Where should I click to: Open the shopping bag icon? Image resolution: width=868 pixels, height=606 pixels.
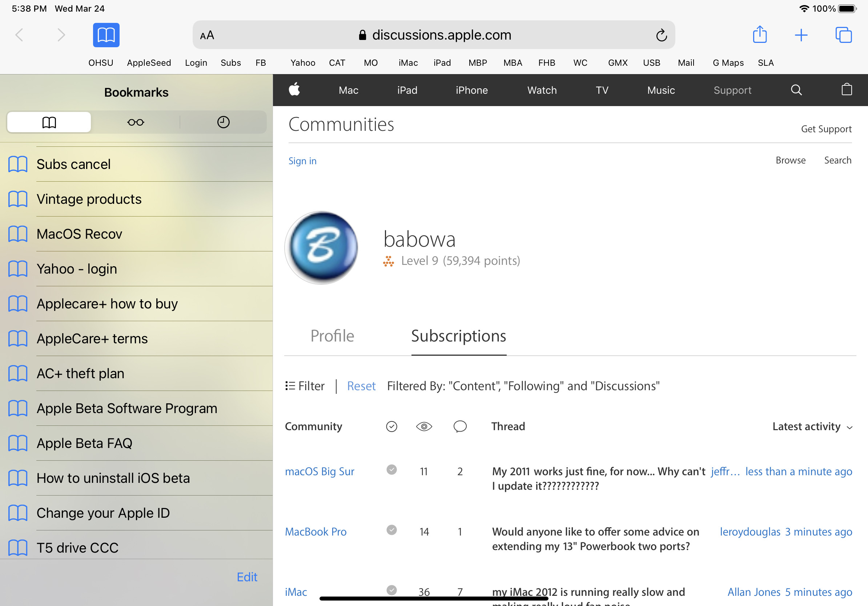coord(847,90)
